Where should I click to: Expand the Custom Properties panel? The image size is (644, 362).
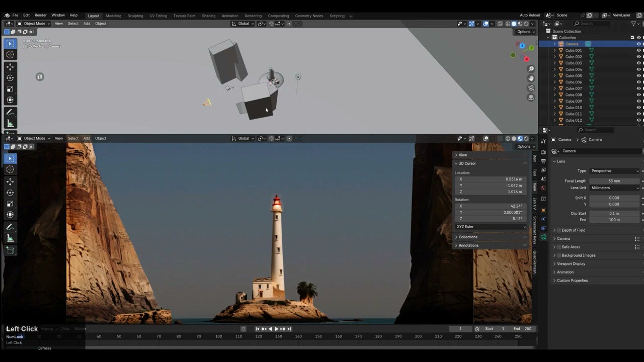572,281
